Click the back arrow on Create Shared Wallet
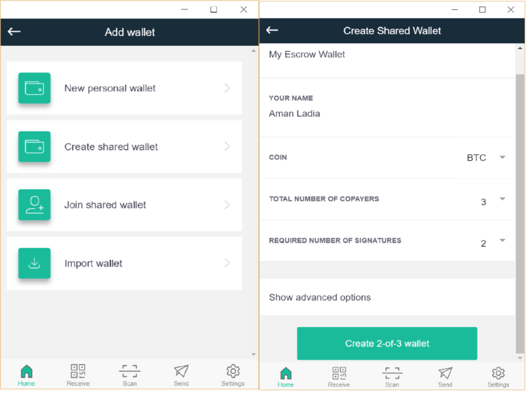 pyautogui.click(x=272, y=30)
